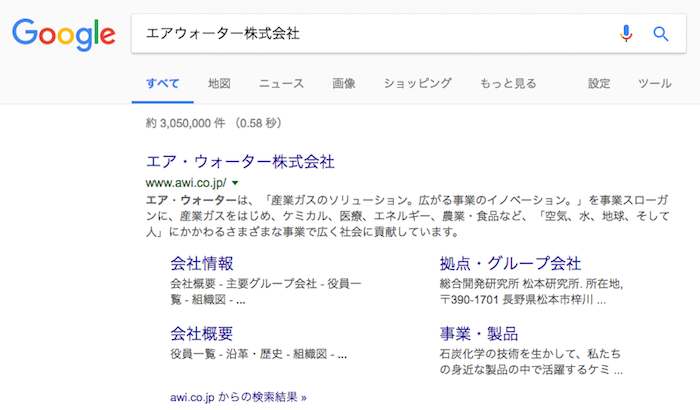The height and width of the screenshot is (410, 700).
Task: Select the すべて tab
Action: [x=162, y=84]
